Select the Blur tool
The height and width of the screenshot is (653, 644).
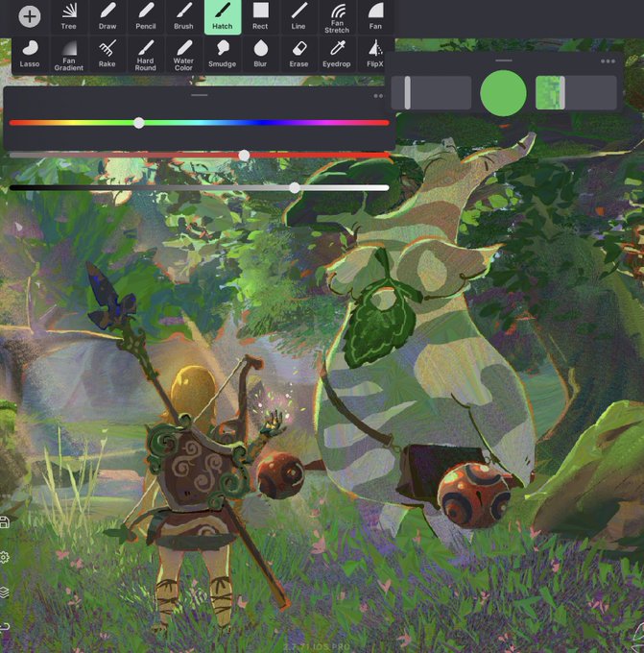(260, 55)
